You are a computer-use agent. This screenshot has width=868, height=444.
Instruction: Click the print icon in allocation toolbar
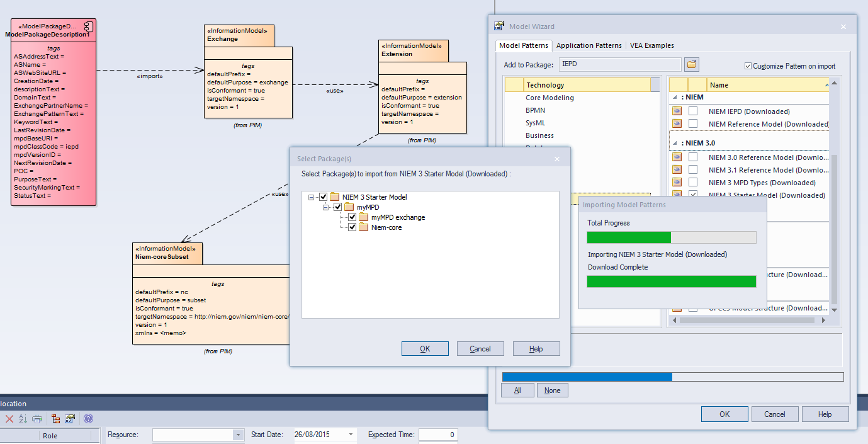click(x=37, y=419)
